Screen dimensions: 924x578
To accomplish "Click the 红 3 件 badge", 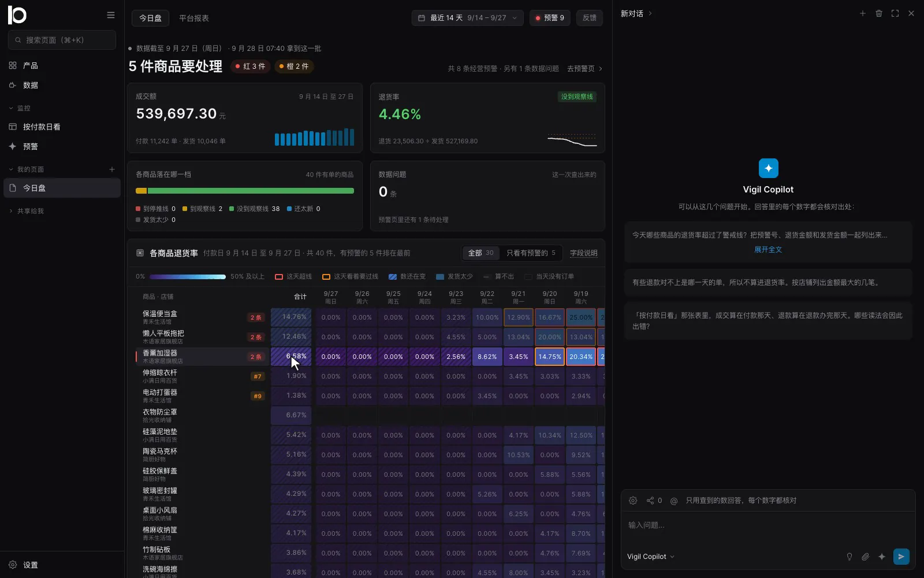I will (251, 66).
